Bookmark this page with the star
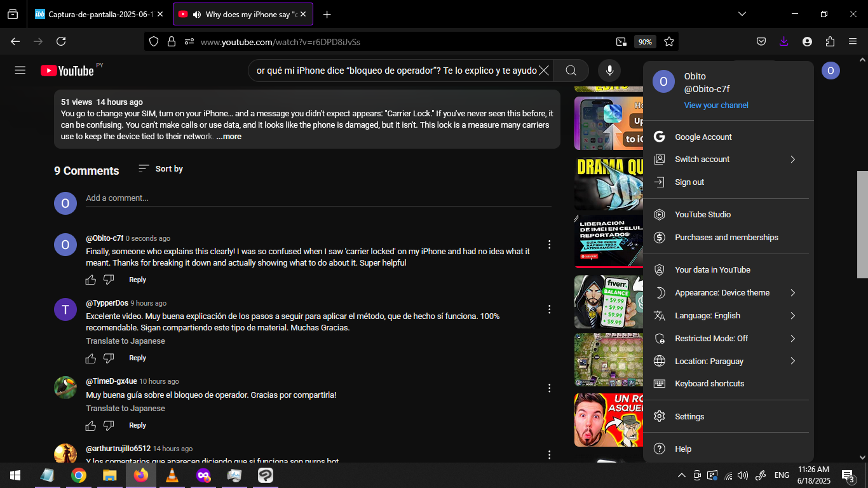This screenshot has width=868, height=488. click(x=669, y=41)
